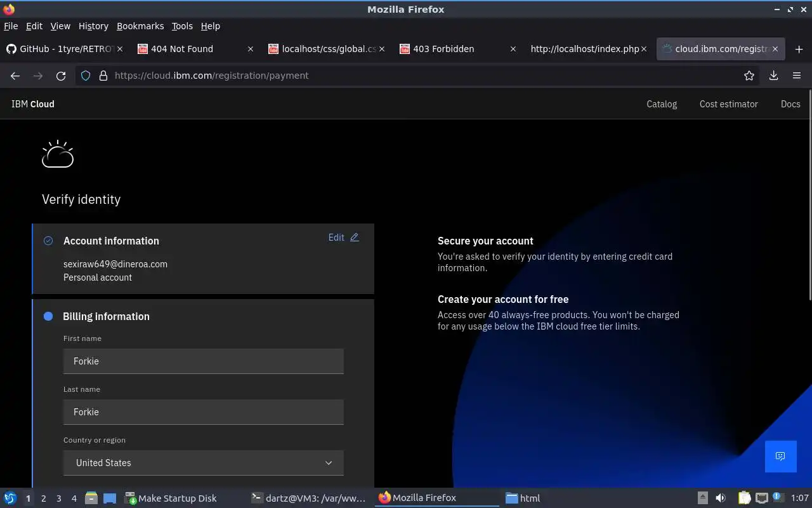Switch to workspace 4
The height and width of the screenshot is (508, 812).
[74, 498]
